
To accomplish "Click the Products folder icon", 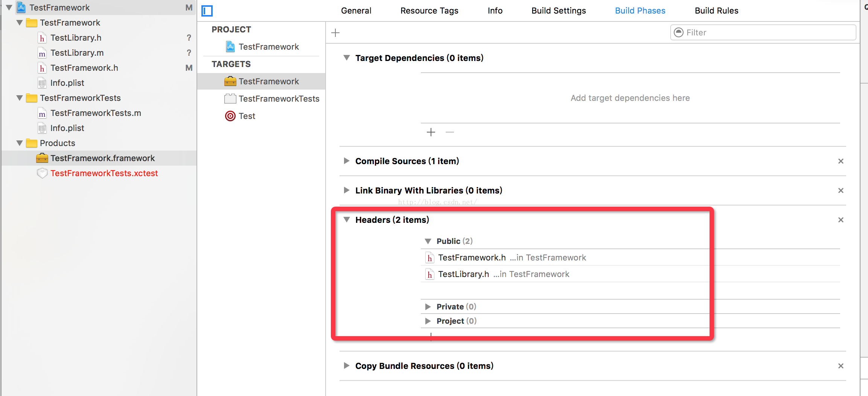I will coord(32,143).
